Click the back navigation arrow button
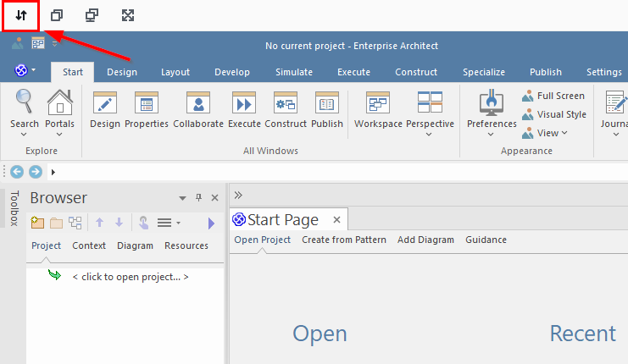628x364 pixels. click(17, 172)
